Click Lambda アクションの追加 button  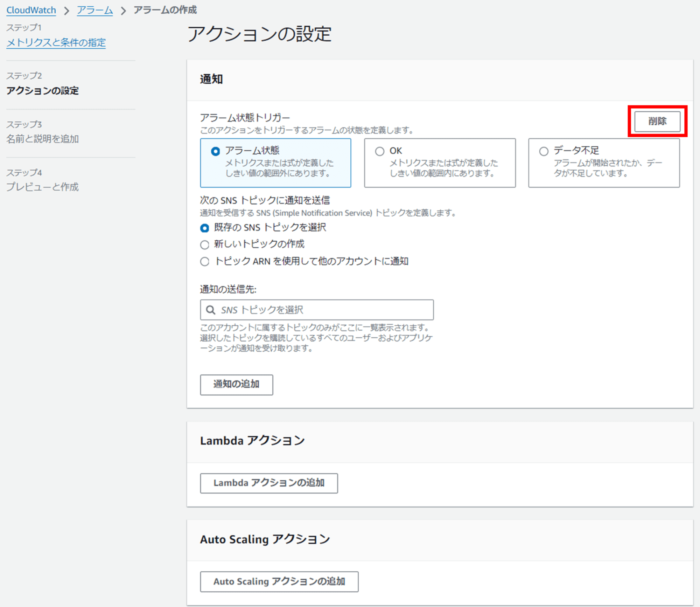coord(269,483)
